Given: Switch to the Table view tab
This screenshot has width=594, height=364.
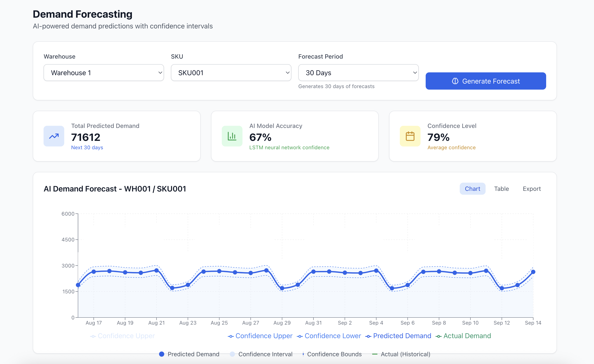Looking at the screenshot, I should [x=501, y=189].
